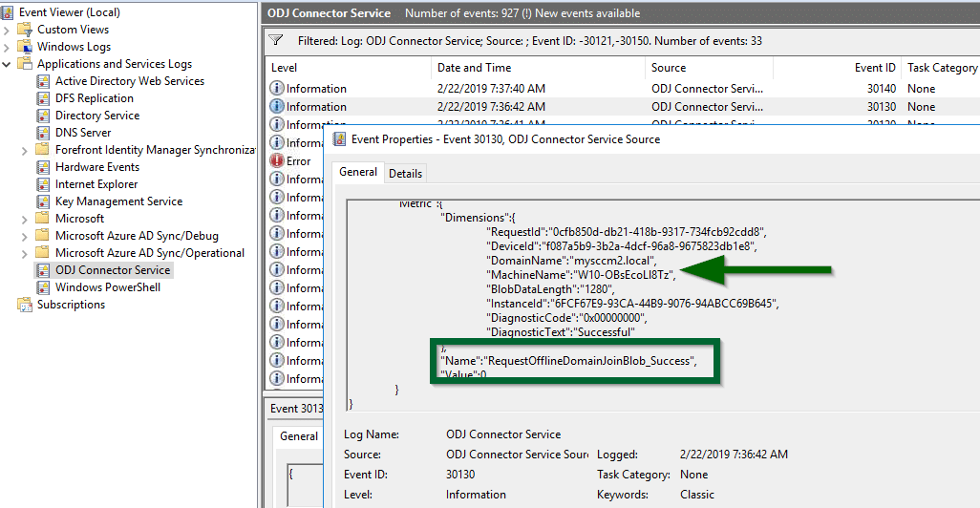Viewport: 980px width, 508px height.
Task: Expand the Custom Views node
Action: [7, 30]
